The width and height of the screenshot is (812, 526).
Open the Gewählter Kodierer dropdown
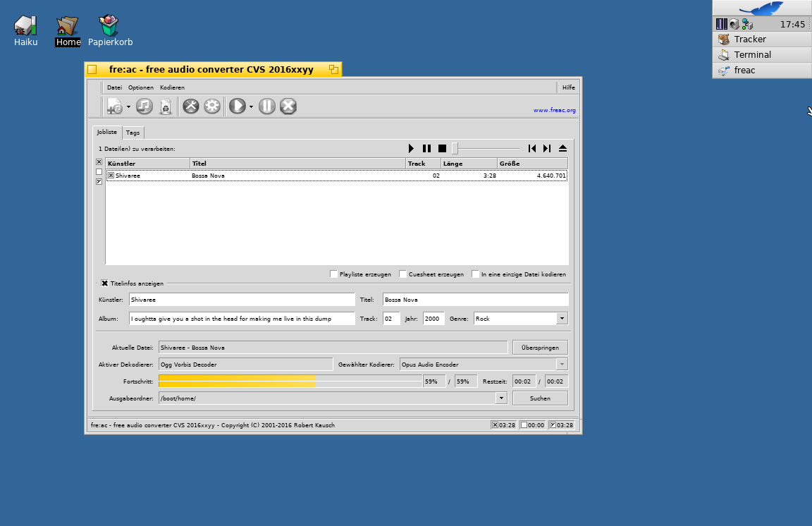[562, 365]
